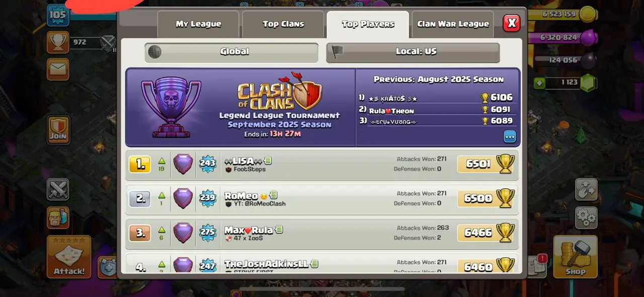Open Max Rula player entry ranked third
Viewport: 644px width, 297px height.
pos(322,233)
